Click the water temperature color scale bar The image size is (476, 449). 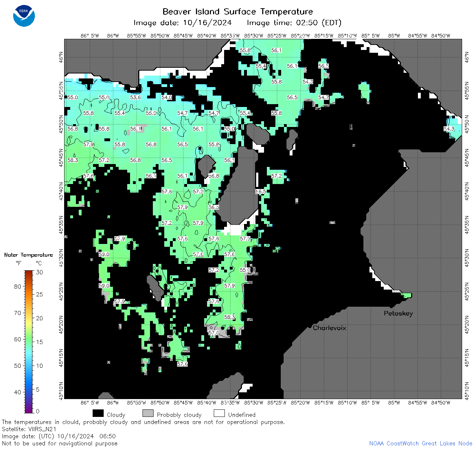(29, 341)
